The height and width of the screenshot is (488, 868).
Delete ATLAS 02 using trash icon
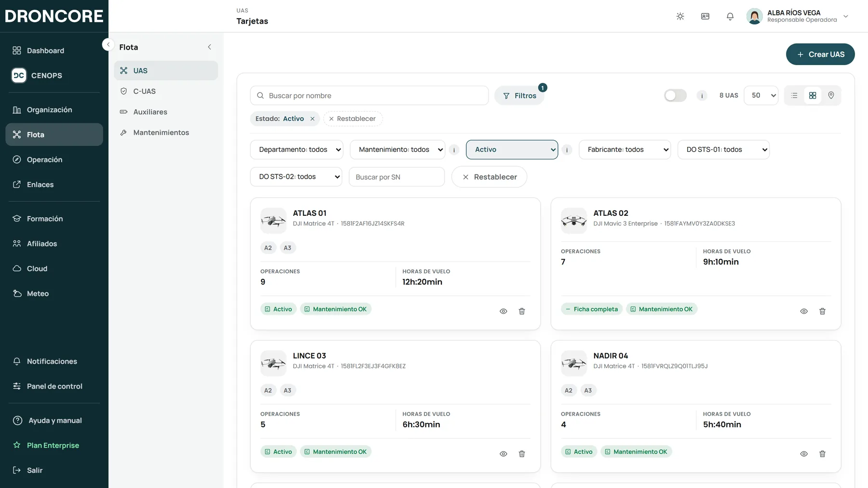[822, 311]
